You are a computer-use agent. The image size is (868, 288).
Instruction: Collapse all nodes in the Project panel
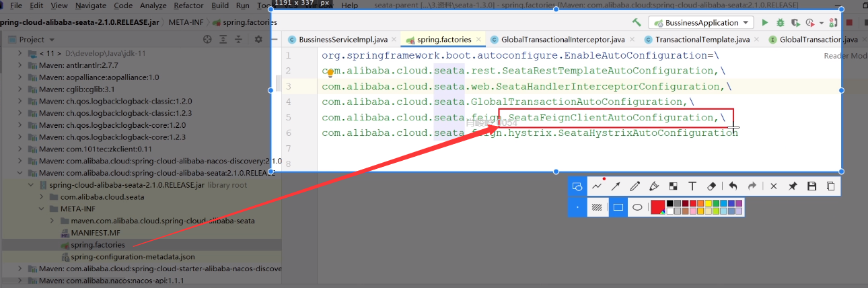tap(239, 40)
